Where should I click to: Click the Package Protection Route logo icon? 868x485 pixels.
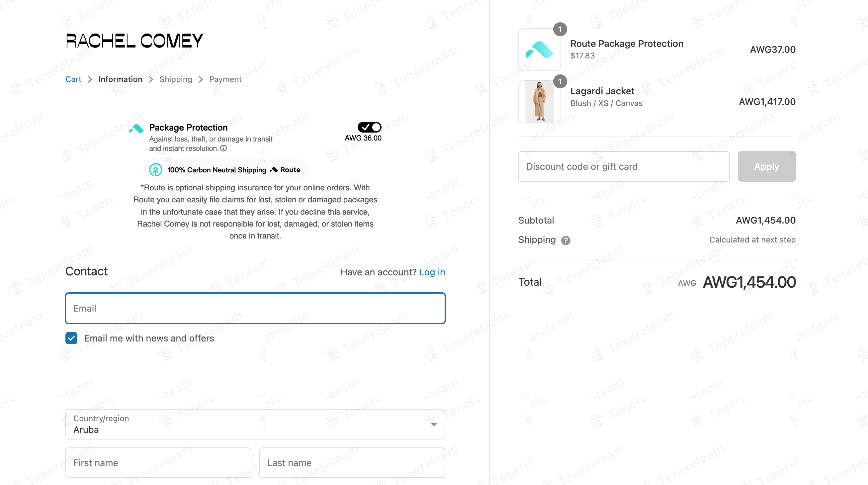pos(136,129)
